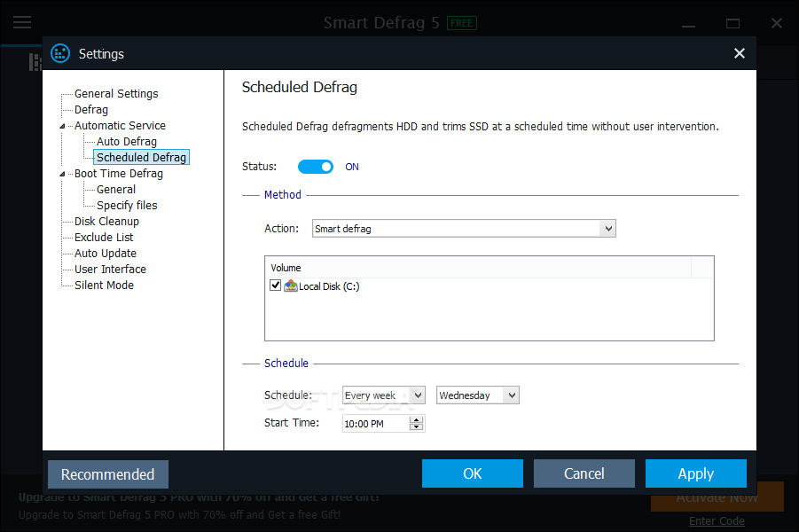Collapse the Boot Time Defrag tree node
799x532 pixels.
click(63, 174)
